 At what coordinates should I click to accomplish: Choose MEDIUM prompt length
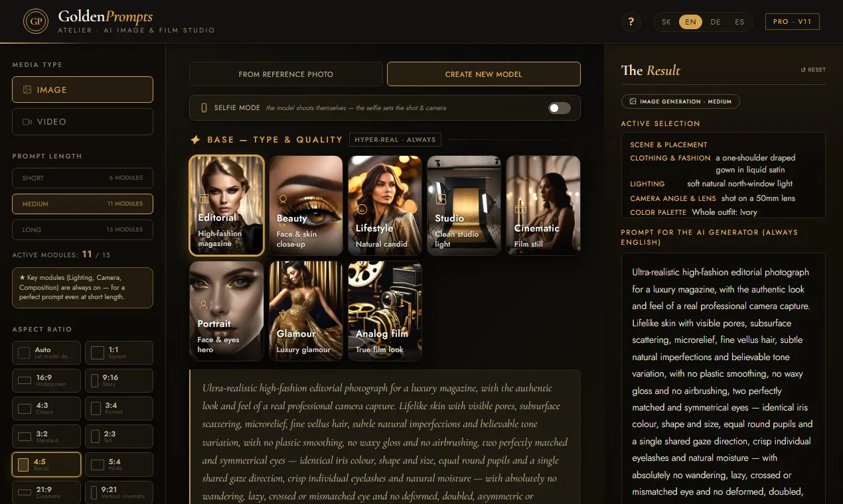tap(82, 204)
